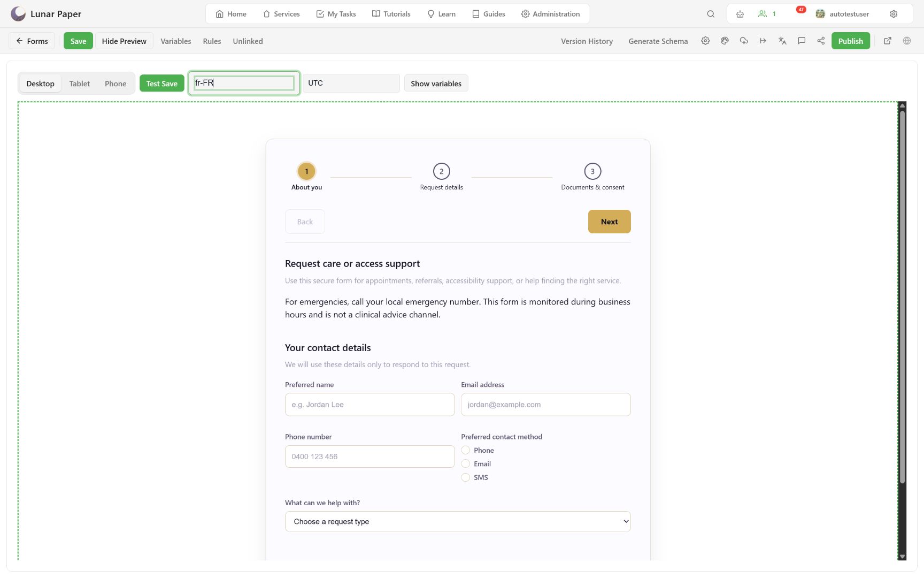Click the Lunar Paper moon logo
The height and width of the screenshot is (578, 924).
click(x=18, y=14)
